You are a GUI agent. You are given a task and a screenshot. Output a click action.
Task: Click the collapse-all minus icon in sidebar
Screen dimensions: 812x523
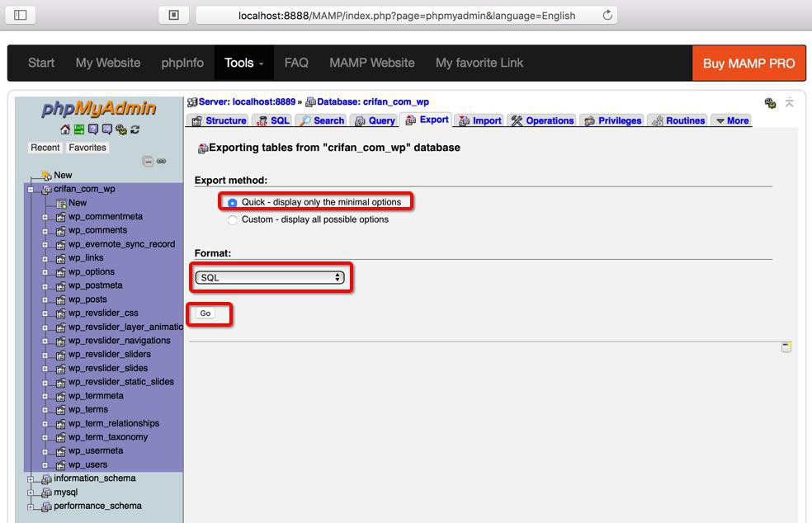[148, 162]
